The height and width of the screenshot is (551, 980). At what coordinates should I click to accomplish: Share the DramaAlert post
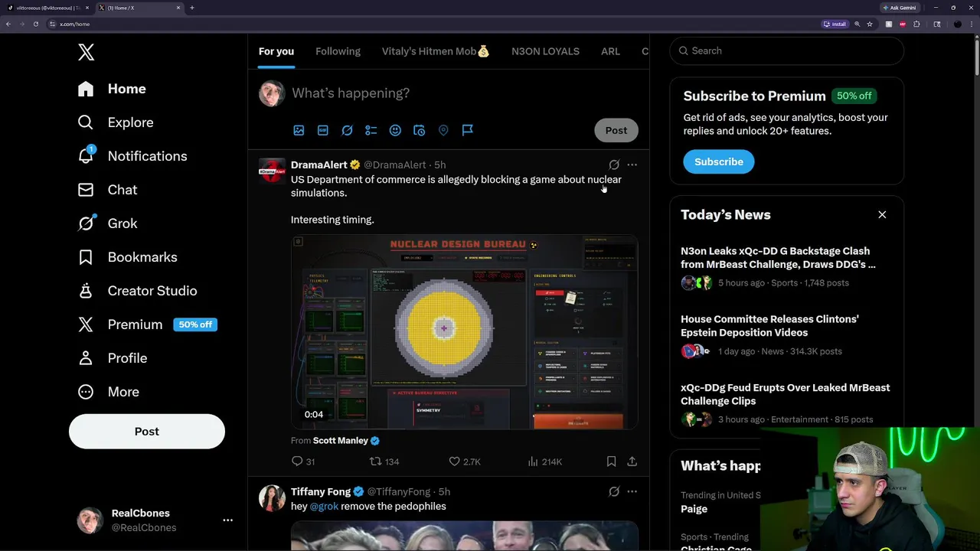(632, 461)
